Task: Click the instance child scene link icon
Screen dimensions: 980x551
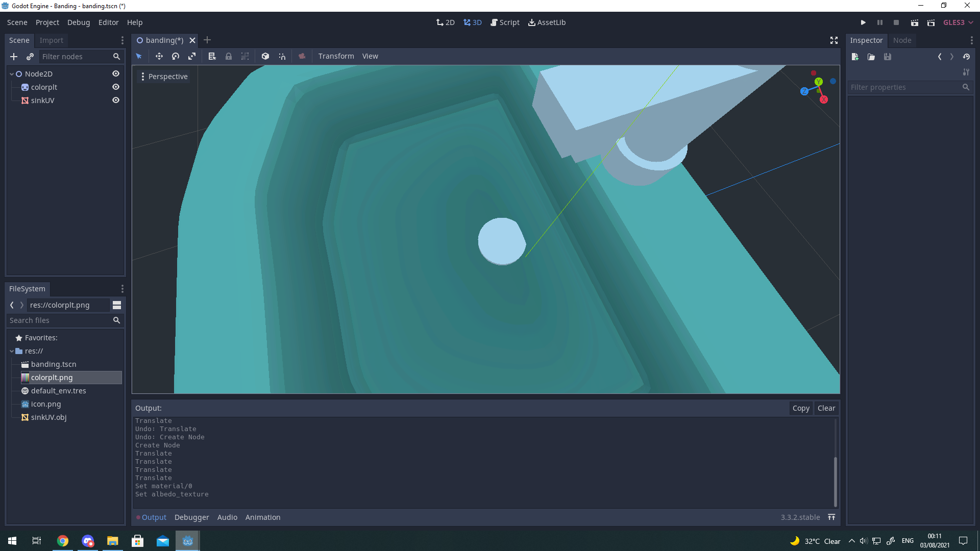Action: pos(30,57)
